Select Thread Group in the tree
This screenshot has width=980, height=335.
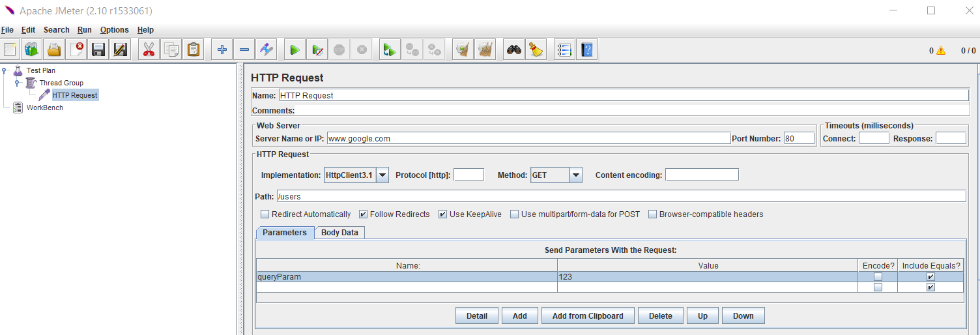pyautogui.click(x=61, y=83)
